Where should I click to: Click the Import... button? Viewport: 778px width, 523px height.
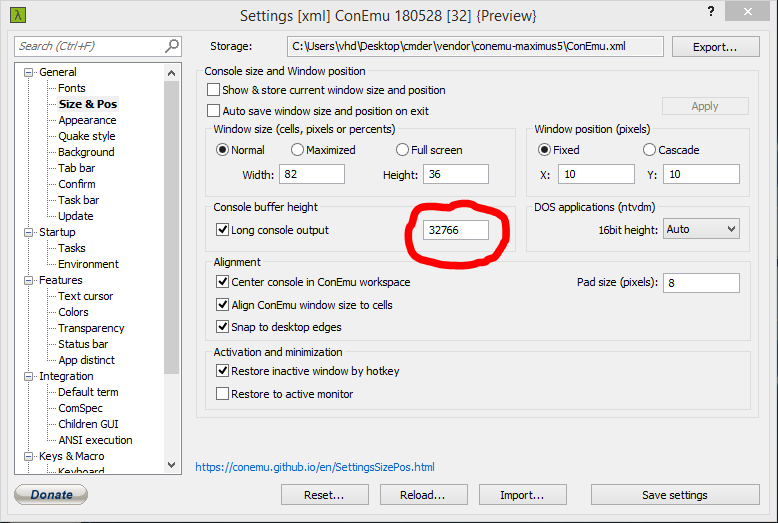point(522,495)
